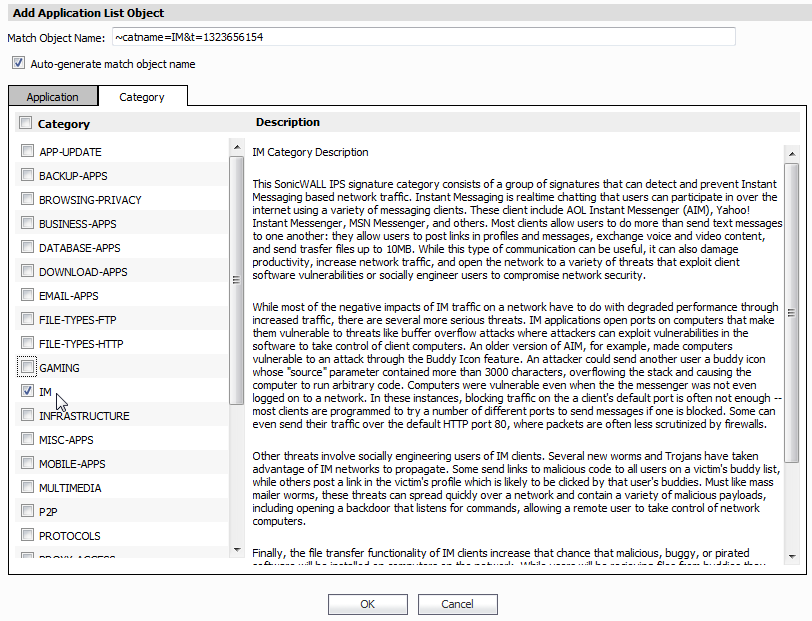Click the description pane scrollbar thumb
The image size is (812, 621).
(x=792, y=313)
